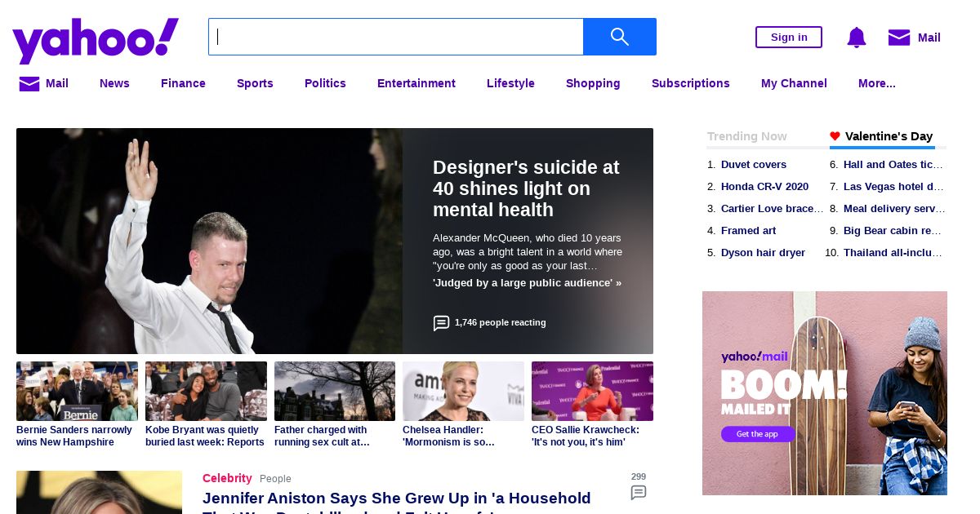Screen dimensions: 980x514
Task: Open the CEO Sallie Krawcheck thumbnail
Action: point(592,392)
